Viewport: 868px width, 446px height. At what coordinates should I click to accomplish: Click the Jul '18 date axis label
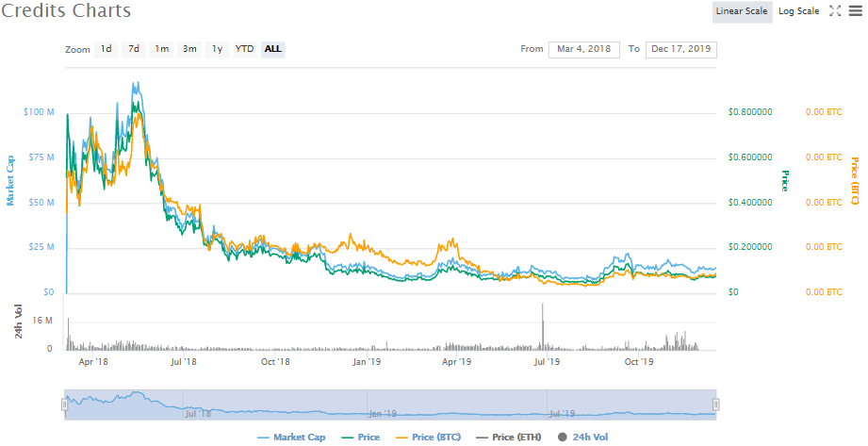coord(183,362)
